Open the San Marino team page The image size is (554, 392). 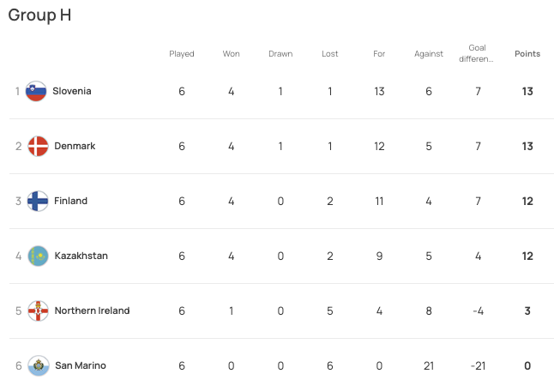[x=80, y=366]
